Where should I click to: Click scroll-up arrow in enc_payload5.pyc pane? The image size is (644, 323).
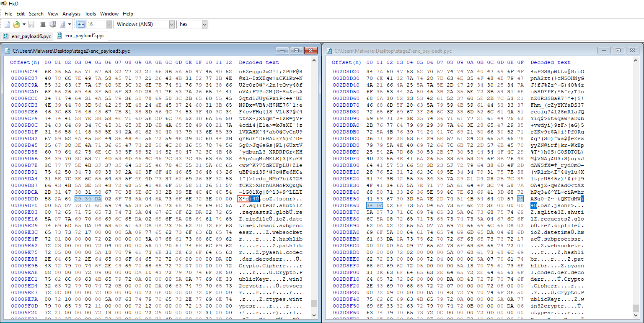click(x=314, y=61)
